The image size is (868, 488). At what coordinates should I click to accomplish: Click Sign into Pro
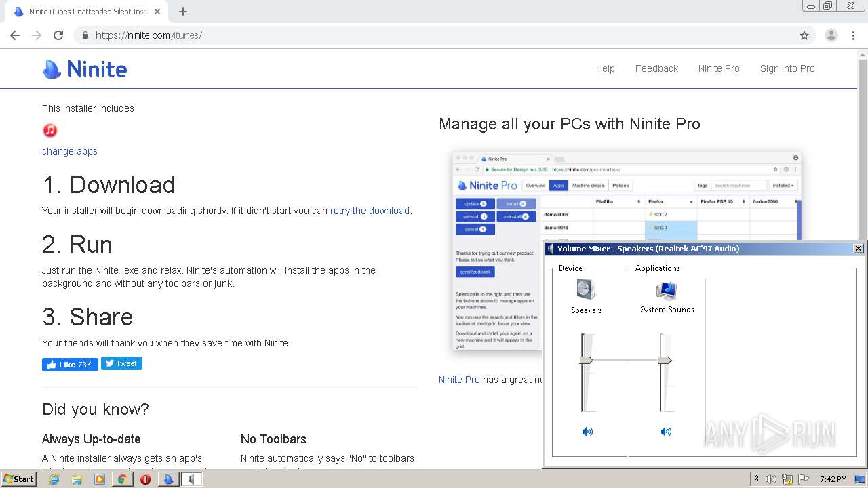(787, 68)
